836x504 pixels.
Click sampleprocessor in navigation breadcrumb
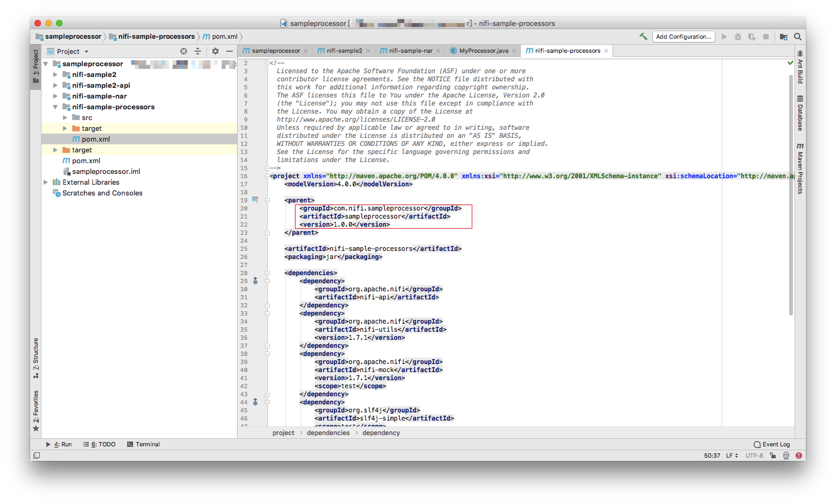[68, 37]
